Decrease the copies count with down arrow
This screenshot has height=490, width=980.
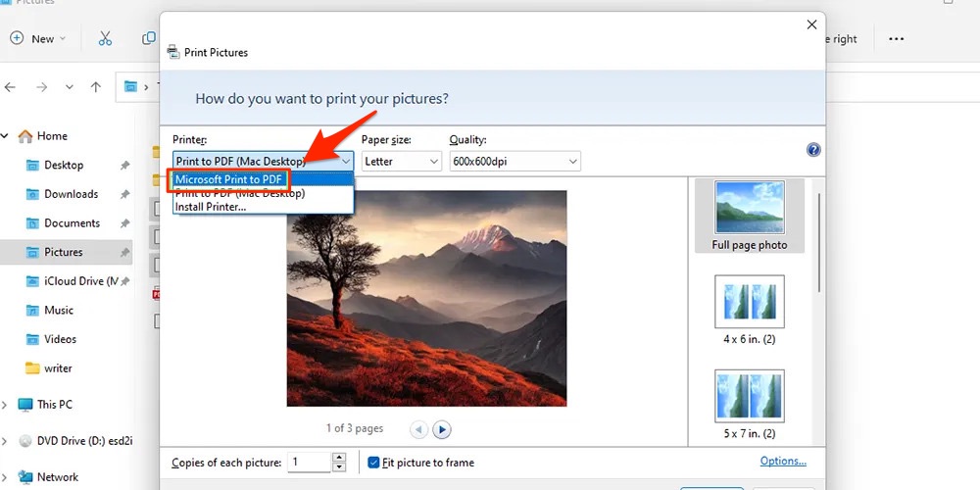pyautogui.click(x=339, y=467)
